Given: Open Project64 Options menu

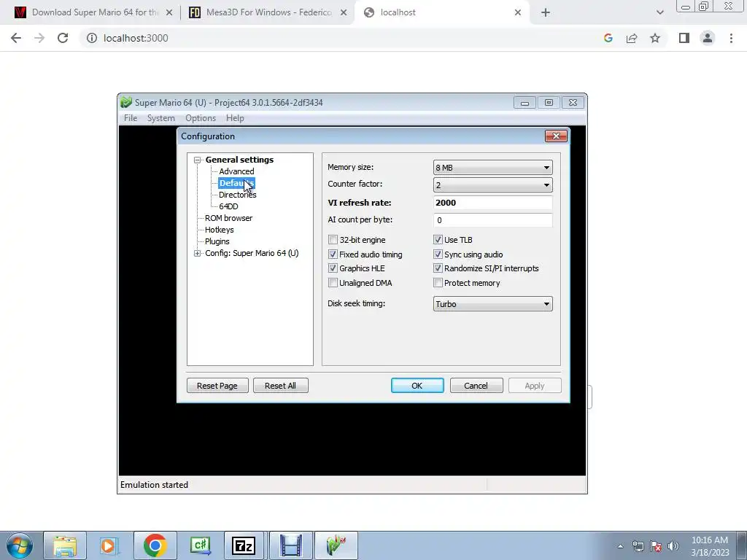Looking at the screenshot, I should point(201,118).
